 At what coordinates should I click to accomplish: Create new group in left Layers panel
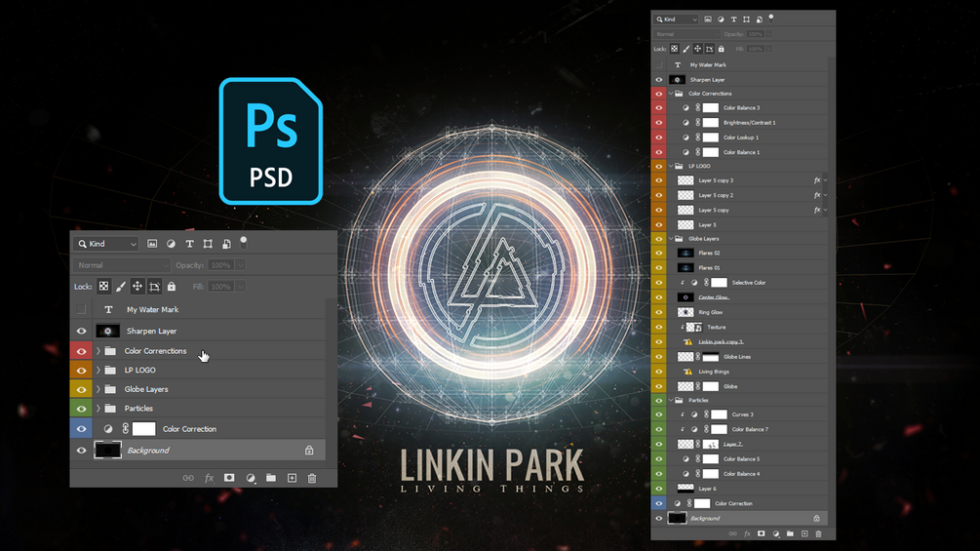(271, 478)
